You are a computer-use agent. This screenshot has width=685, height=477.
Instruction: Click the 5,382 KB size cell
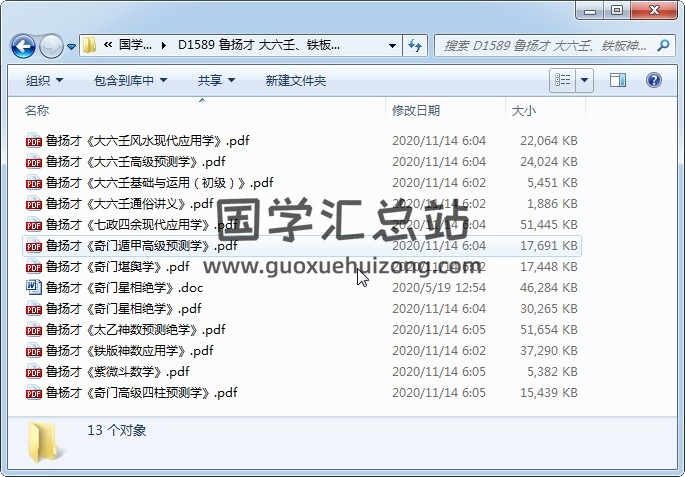click(552, 371)
